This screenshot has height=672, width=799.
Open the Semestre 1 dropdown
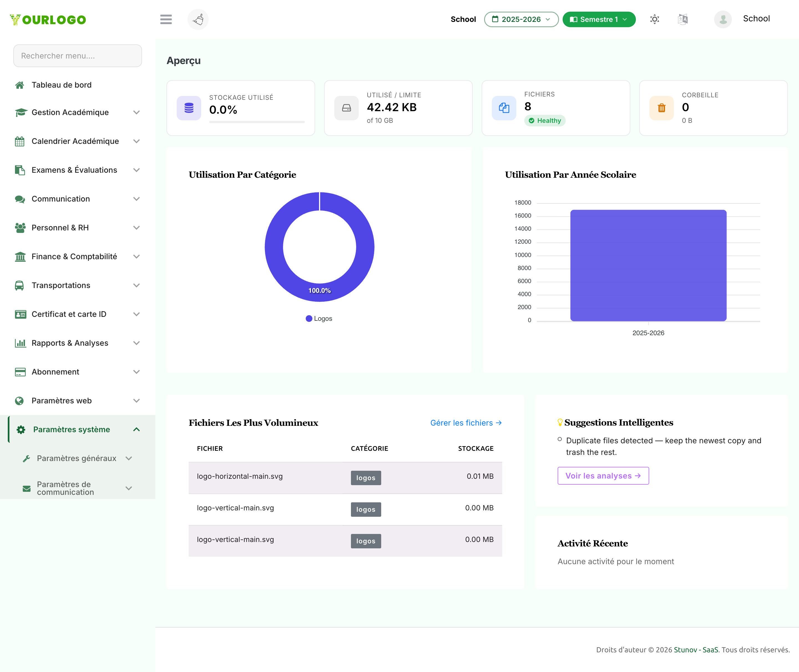599,19
